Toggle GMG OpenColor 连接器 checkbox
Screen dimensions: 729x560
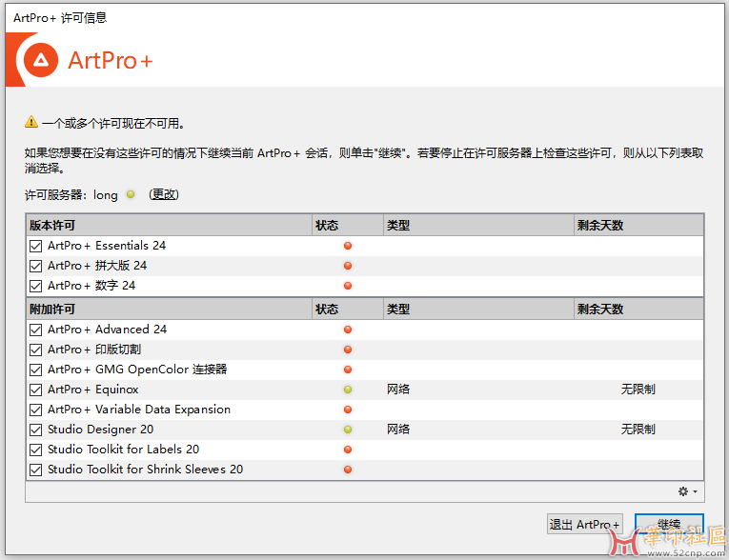click(36, 370)
